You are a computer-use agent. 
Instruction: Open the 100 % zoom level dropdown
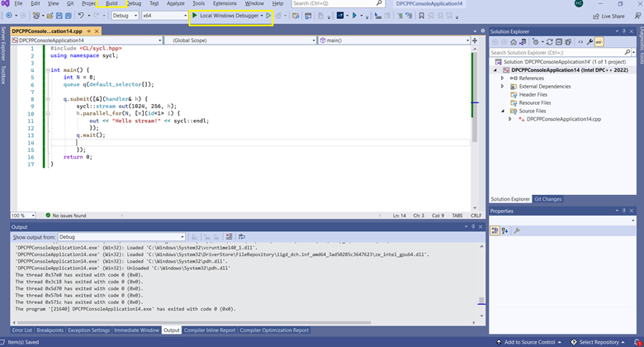[x=23, y=216]
